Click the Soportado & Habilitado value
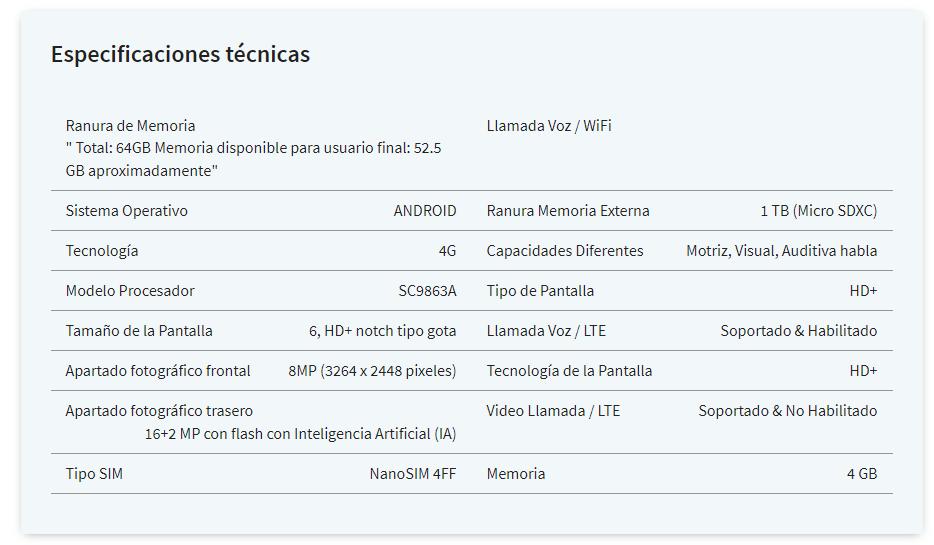This screenshot has width=934, height=545. tap(799, 331)
